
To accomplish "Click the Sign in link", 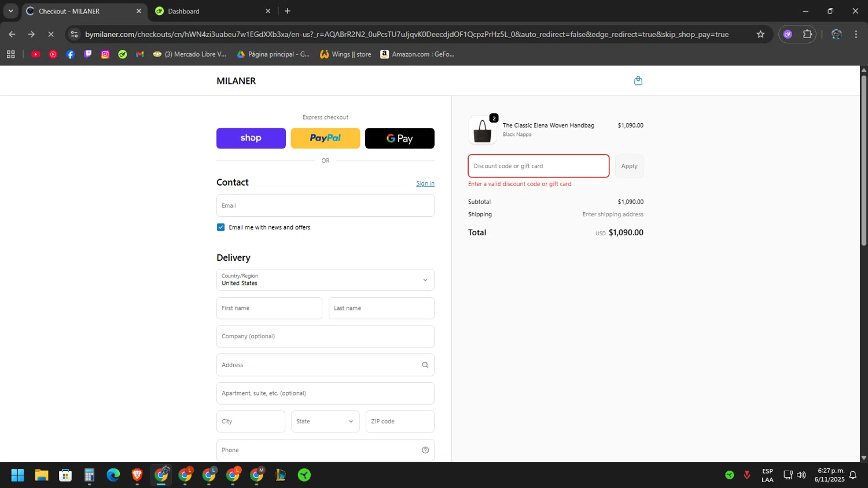I will click(425, 183).
